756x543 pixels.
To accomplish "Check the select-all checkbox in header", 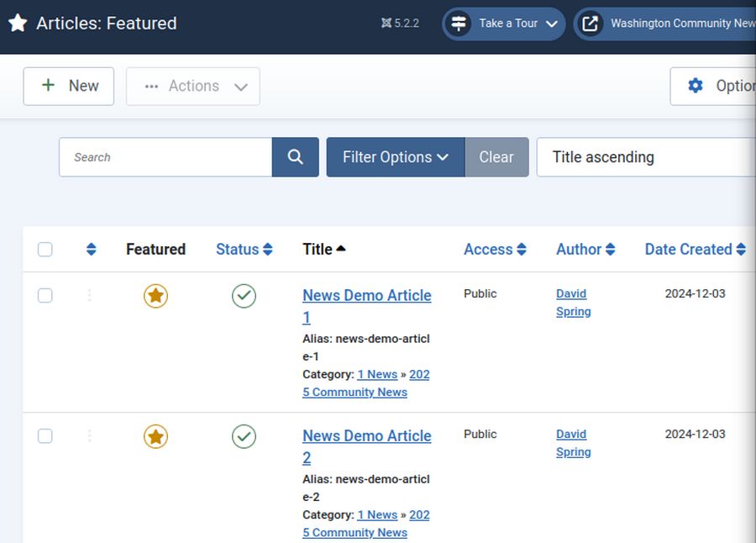I will tap(45, 250).
